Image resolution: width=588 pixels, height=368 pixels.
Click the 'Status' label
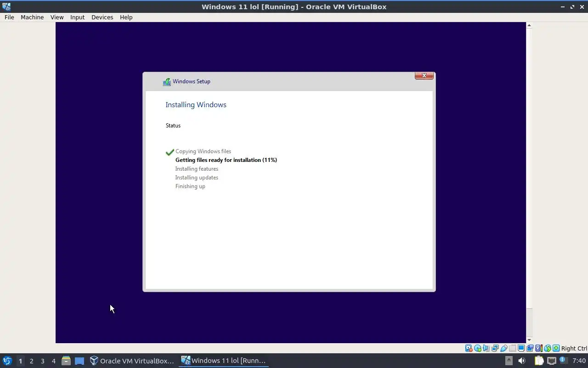coord(173,126)
